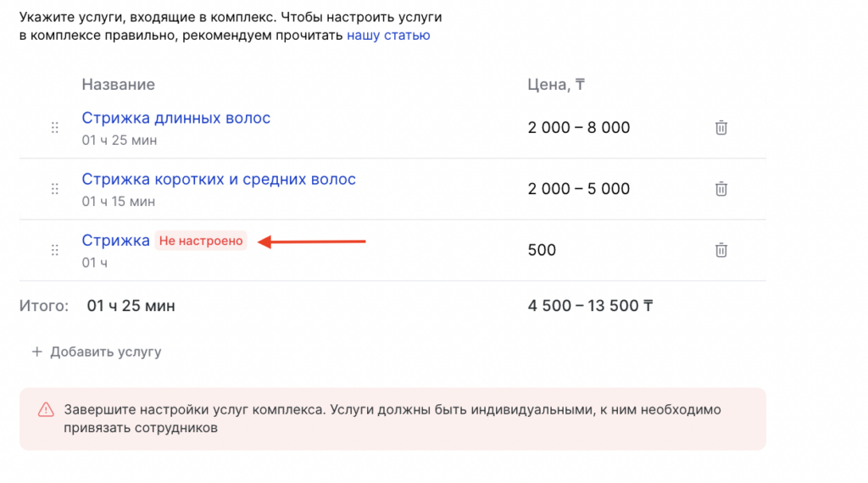
Task: Remove Стрижка коротких и средних волос via trash
Action: tap(721, 189)
